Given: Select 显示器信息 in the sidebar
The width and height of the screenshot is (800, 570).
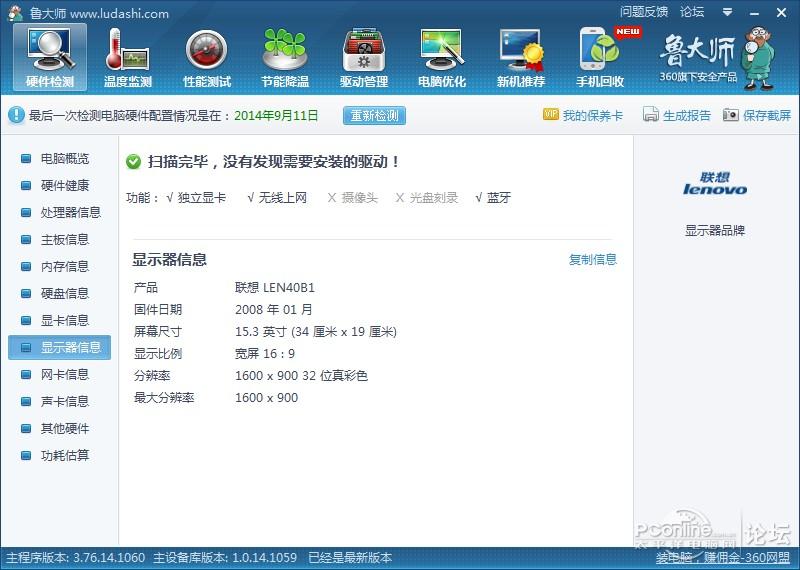Looking at the screenshot, I should click(60, 348).
